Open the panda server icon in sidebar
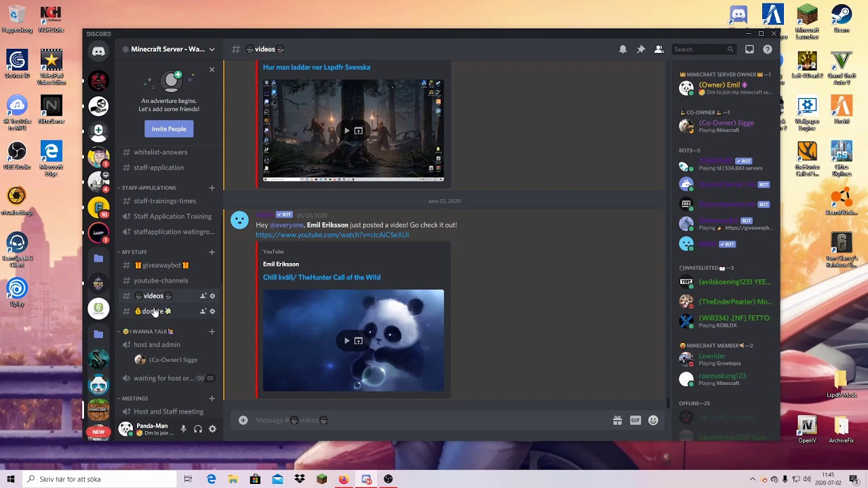Screen dimensions: 868x488 98,384
